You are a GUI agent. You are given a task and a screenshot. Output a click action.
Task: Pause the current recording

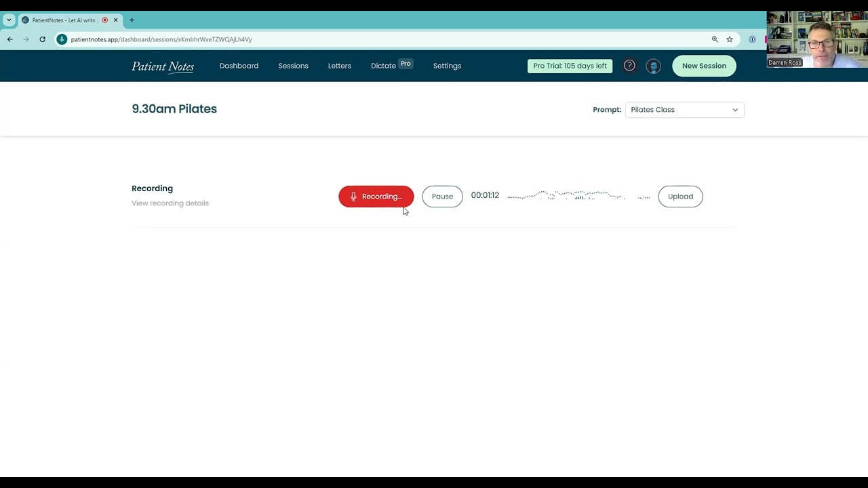coord(442,196)
